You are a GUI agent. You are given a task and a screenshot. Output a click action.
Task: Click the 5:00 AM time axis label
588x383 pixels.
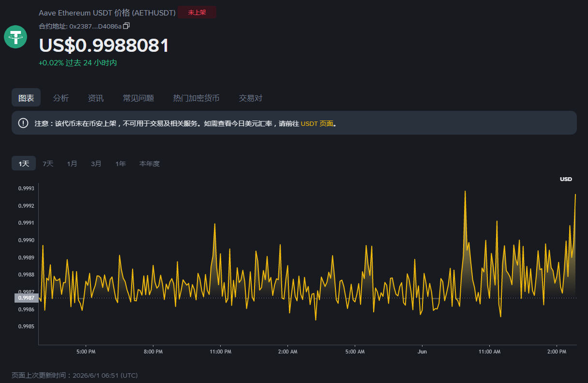[355, 352]
